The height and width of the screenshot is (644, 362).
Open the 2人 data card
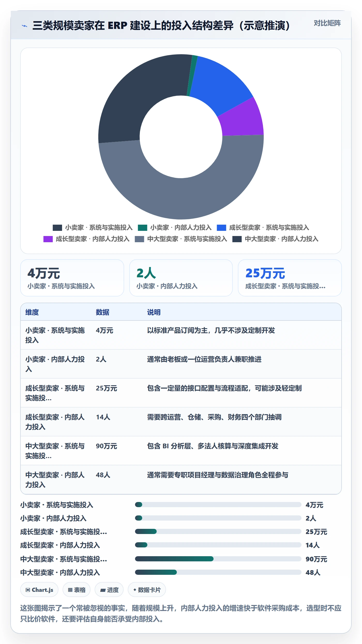181,278
